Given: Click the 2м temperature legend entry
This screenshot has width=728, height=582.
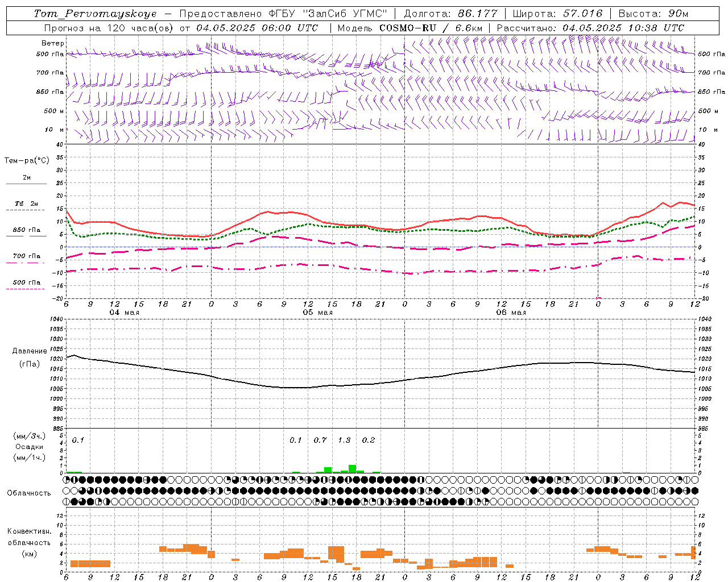Looking at the screenshot, I should 27,178.
